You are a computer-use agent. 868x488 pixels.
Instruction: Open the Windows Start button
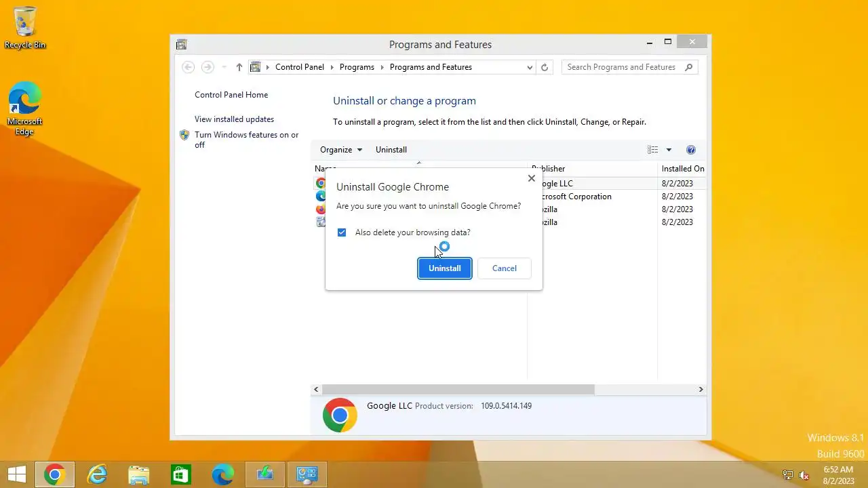click(x=17, y=474)
